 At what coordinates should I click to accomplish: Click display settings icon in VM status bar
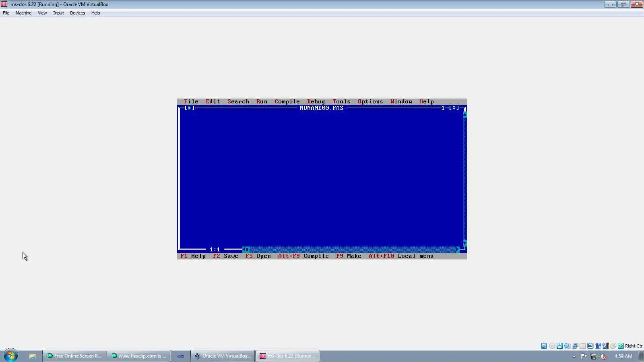click(590, 346)
